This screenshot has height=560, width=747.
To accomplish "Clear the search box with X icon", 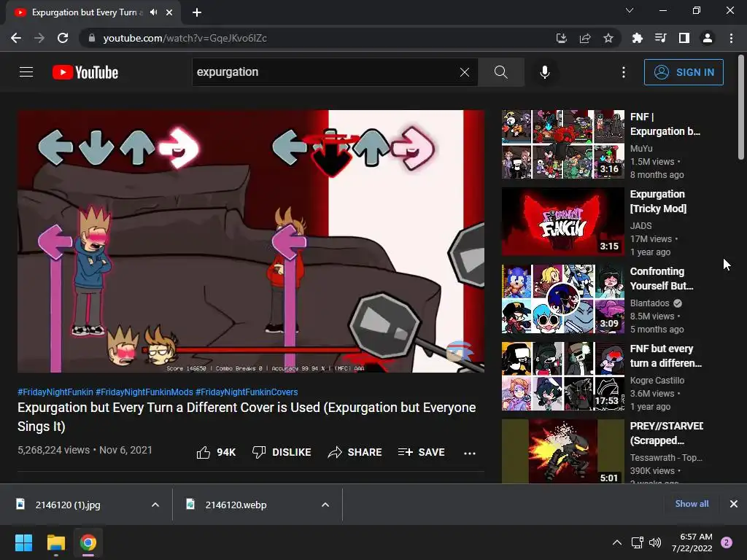I will click(465, 72).
